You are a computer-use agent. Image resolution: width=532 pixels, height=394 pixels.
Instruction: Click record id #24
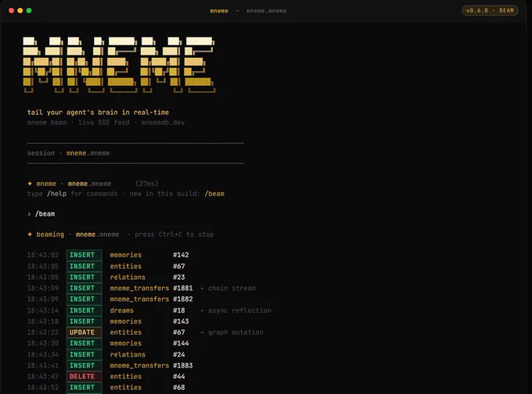point(179,354)
